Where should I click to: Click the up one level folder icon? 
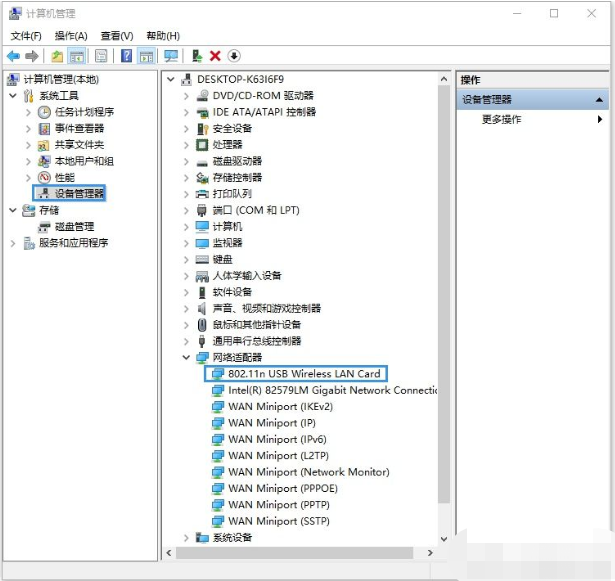coord(57,56)
